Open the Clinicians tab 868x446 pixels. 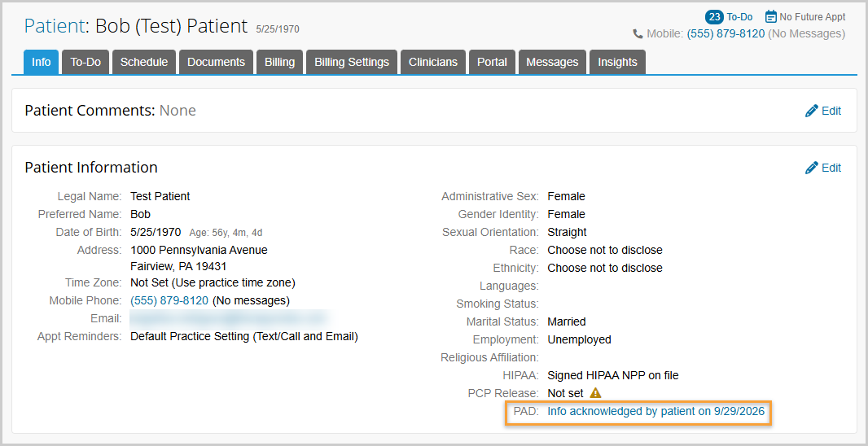433,62
